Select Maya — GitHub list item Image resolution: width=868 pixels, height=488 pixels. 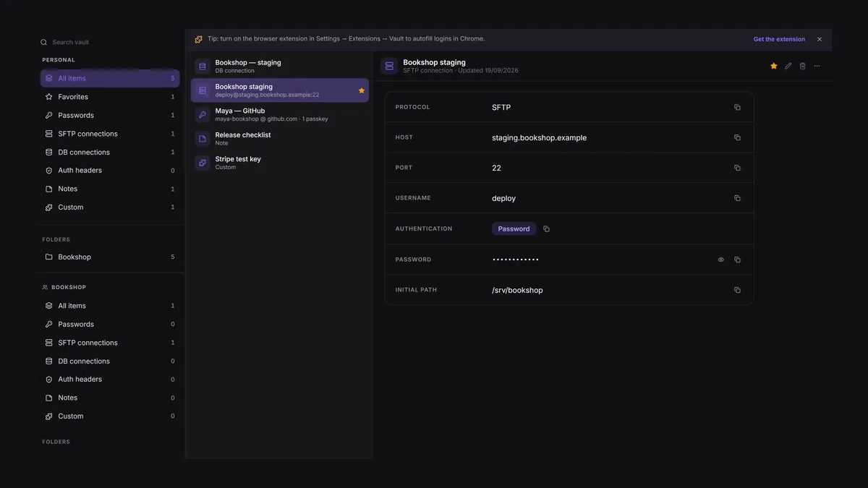280,114
